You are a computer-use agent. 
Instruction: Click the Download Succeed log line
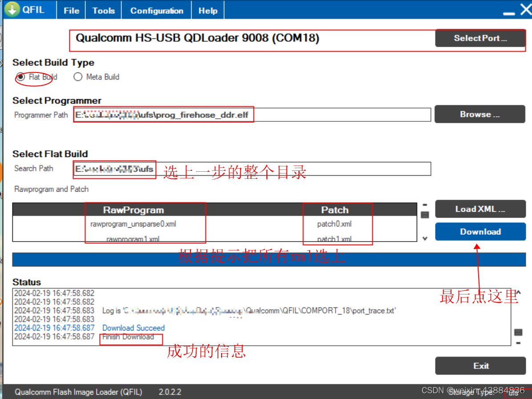point(133,328)
